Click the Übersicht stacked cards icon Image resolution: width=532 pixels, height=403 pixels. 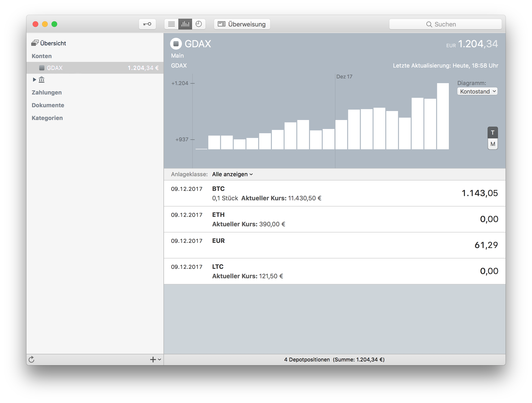(x=35, y=43)
